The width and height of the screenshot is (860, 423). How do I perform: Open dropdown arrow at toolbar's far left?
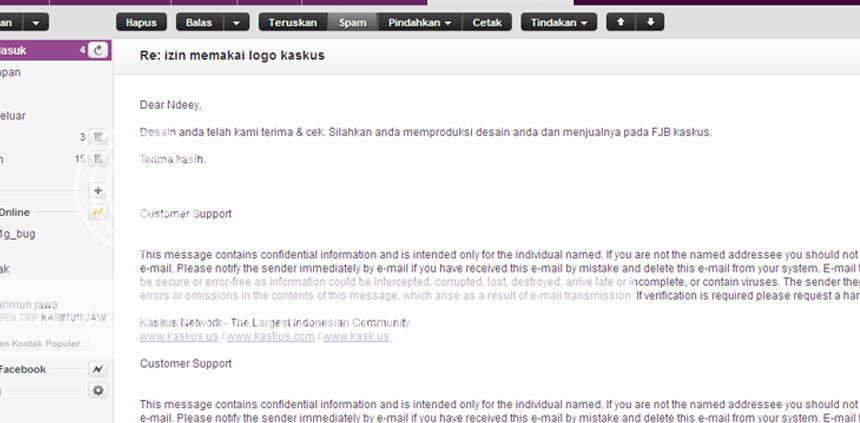[37, 22]
